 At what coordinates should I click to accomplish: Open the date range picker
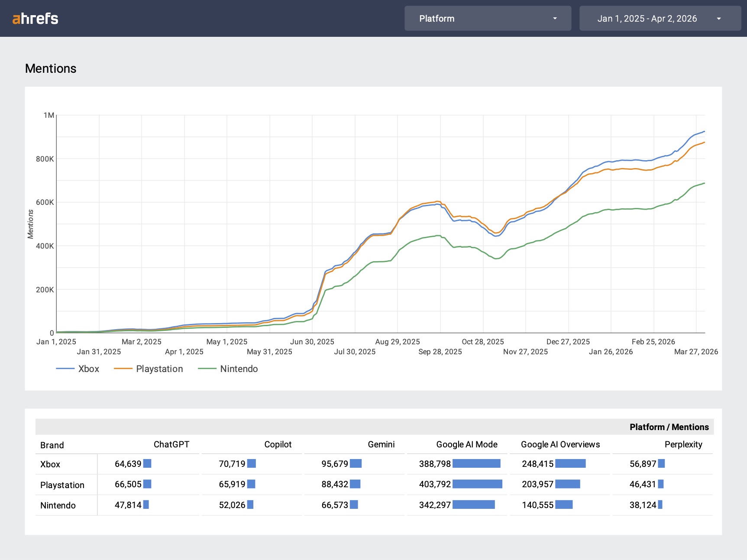coord(647,19)
